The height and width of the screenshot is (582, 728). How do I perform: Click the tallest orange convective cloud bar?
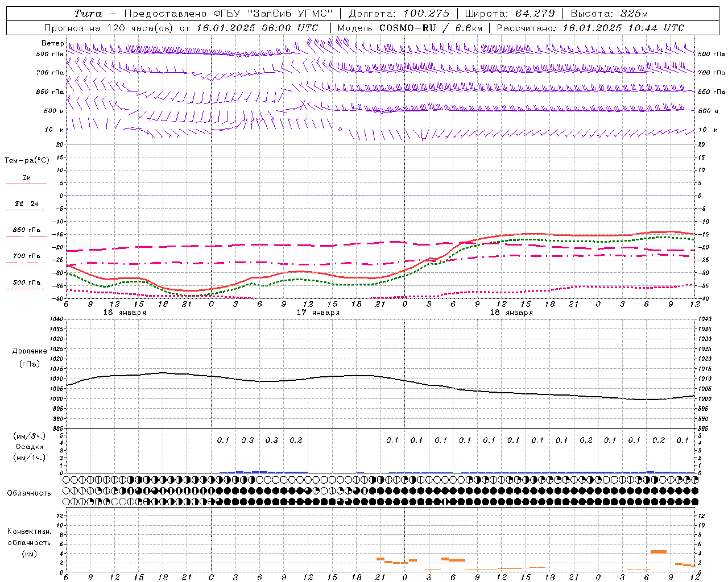point(659,551)
